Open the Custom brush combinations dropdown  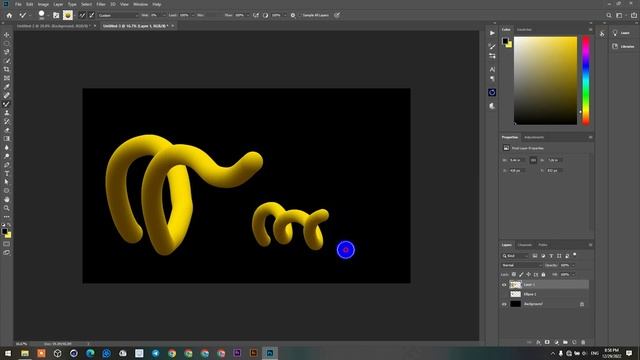118,15
